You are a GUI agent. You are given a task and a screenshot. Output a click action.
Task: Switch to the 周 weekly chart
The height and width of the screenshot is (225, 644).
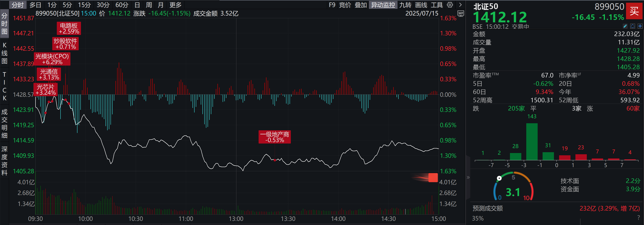coord(149,5)
